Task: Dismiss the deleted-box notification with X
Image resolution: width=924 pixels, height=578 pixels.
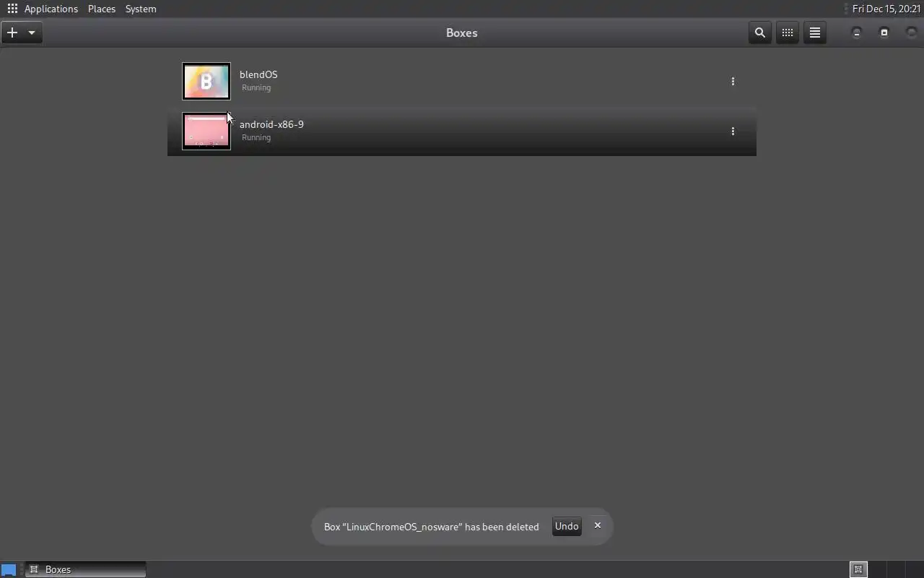Action: click(x=598, y=525)
